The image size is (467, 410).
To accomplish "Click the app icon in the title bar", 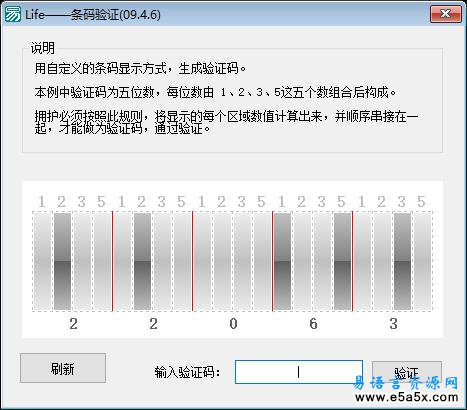I will pyautogui.click(x=13, y=14).
